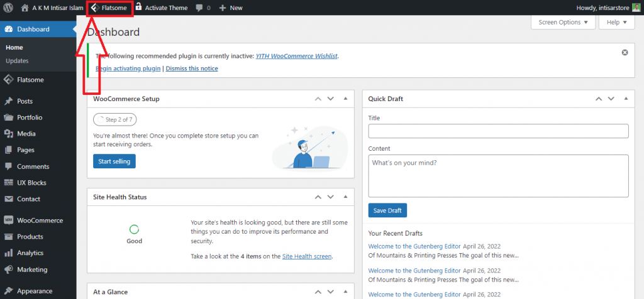Click Begin activating plugin link
Screen dimensions: 644x299
pyautogui.click(x=128, y=68)
